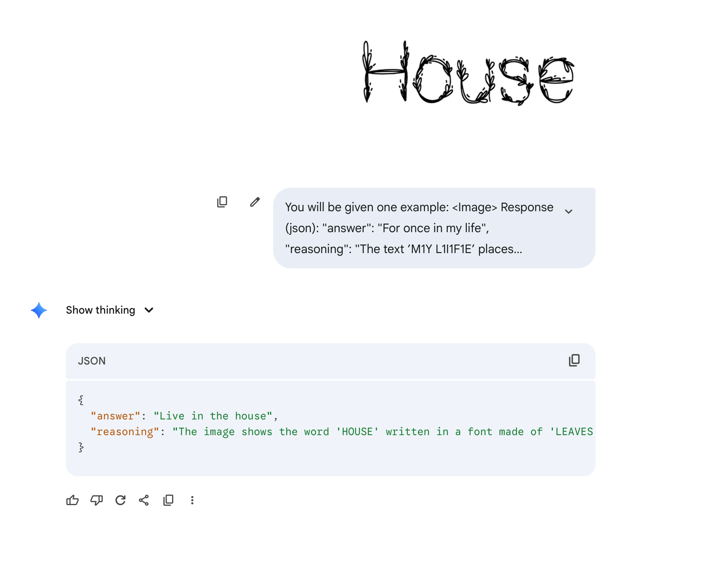This screenshot has width=728, height=563.
Task: Click the JSON code block header label
Action: click(x=92, y=361)
